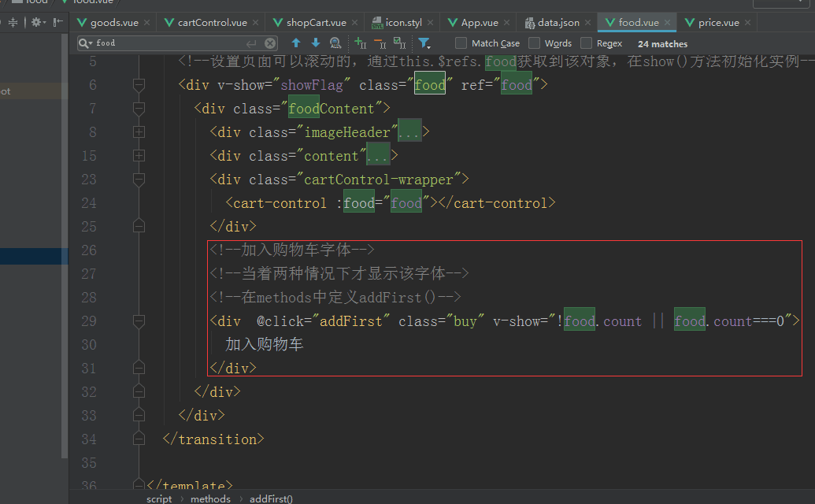Screen dimensions: 815x504
Task: Close the price.vue tab
Action: point(747,22)
